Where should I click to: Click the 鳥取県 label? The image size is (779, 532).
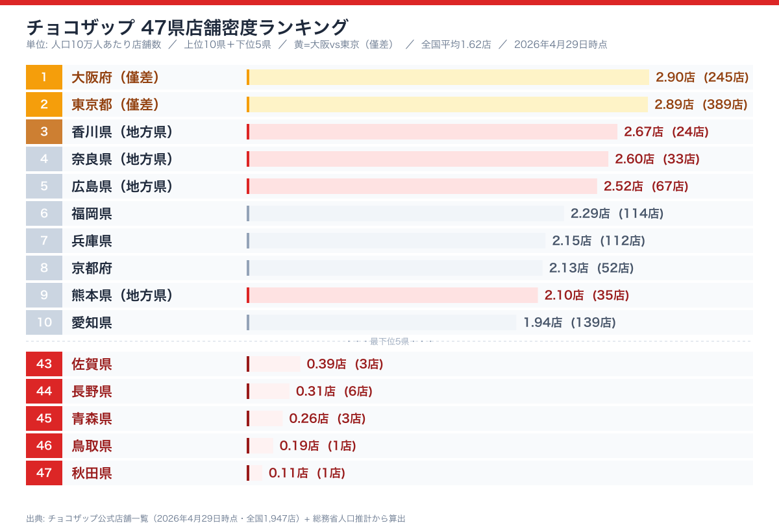[x=92, y=446]
